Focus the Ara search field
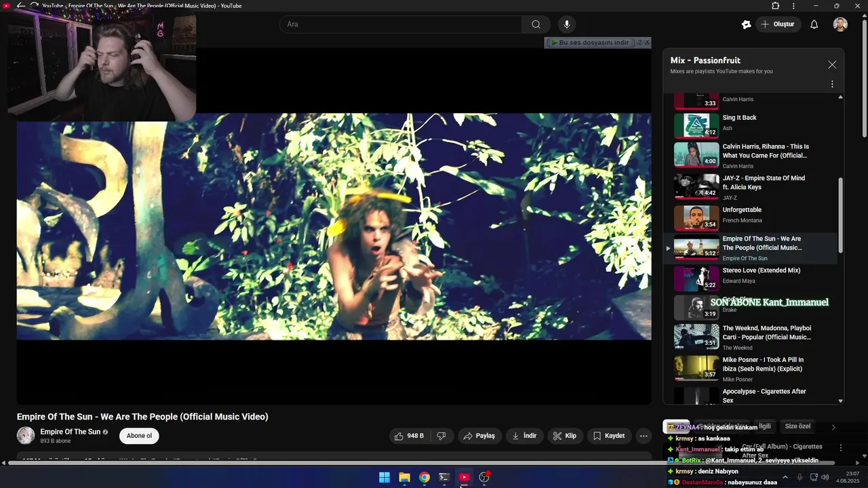This screenshot has width=868, height=488. click(401, 24)
